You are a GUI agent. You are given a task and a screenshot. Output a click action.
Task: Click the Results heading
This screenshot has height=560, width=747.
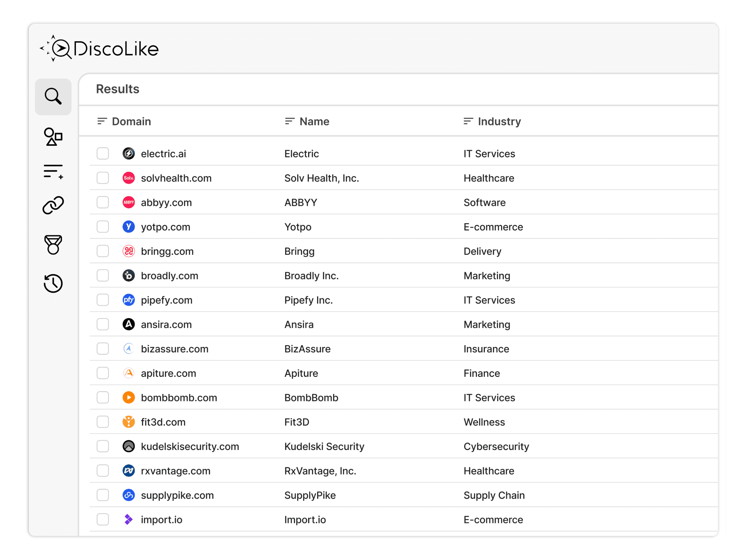click(x=117, y=89)
